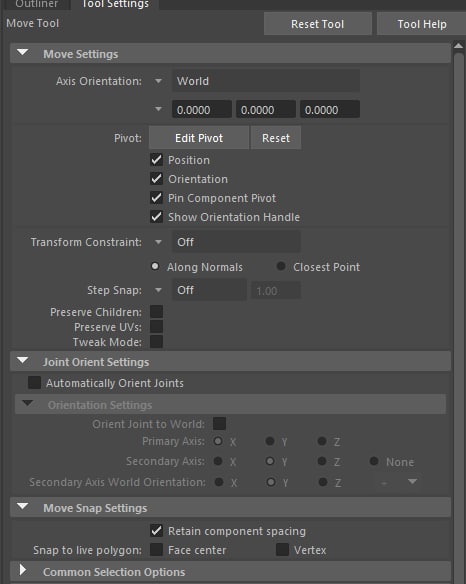Collapse the Joint Orient Settings section
The height and width of the screenshot is (584, 466).
point(22,361)
